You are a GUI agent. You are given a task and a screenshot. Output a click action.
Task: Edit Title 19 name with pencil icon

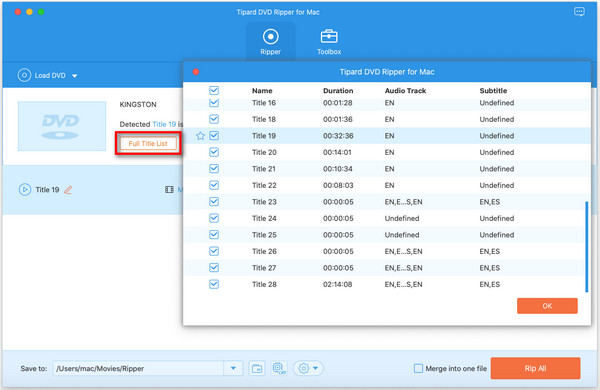coord(68,190)
